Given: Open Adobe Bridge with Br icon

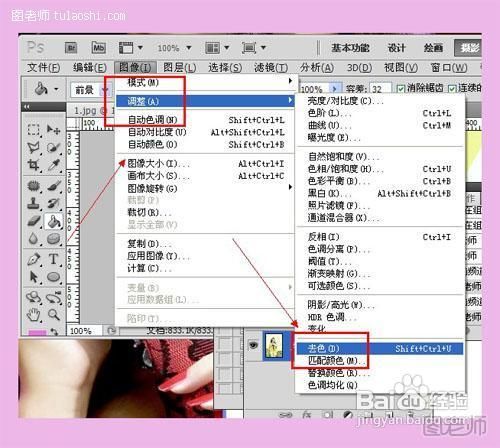Looking at the screenshot, I should pos(71,48).
